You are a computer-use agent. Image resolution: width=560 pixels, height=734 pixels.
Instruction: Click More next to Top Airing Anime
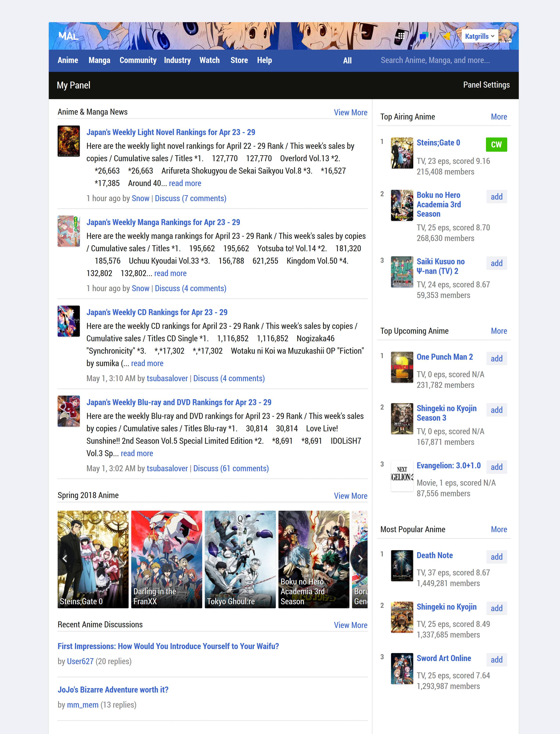pos(499,117)
